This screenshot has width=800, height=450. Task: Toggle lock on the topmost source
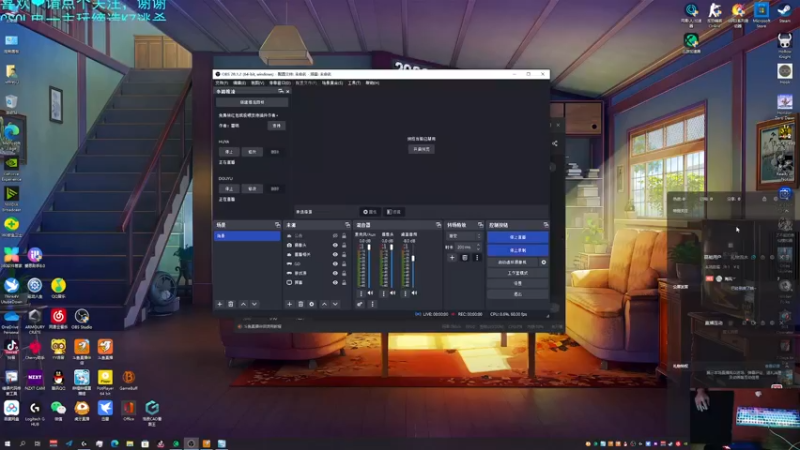344,236
